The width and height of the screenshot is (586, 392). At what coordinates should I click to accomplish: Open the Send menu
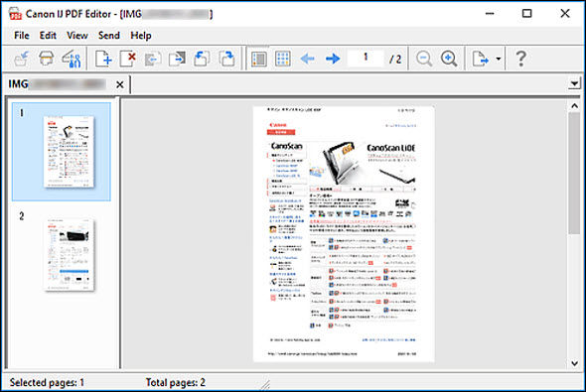click(x=108, y=36)
